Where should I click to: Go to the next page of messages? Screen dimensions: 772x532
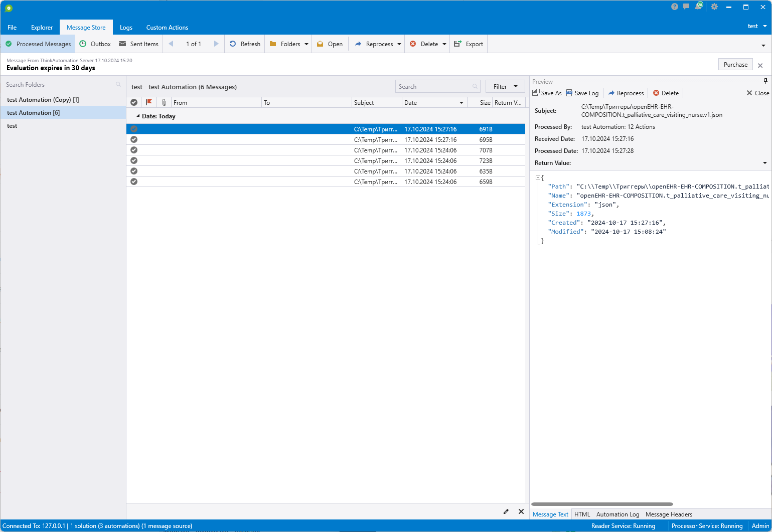pyautogui.click(x=216, y=44)
